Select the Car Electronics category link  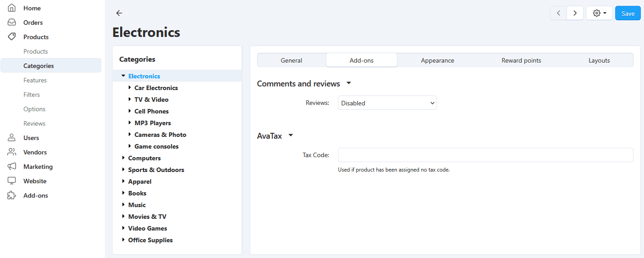point(156,88)
